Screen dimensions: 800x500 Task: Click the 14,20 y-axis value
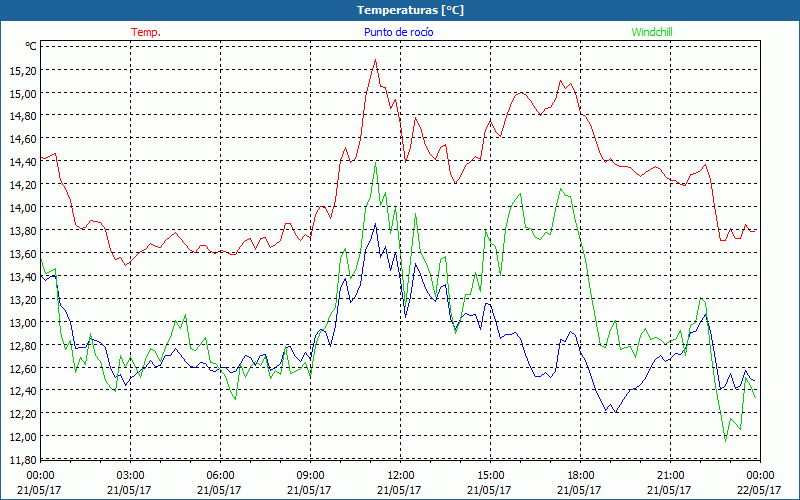click(x=23, y=185)
